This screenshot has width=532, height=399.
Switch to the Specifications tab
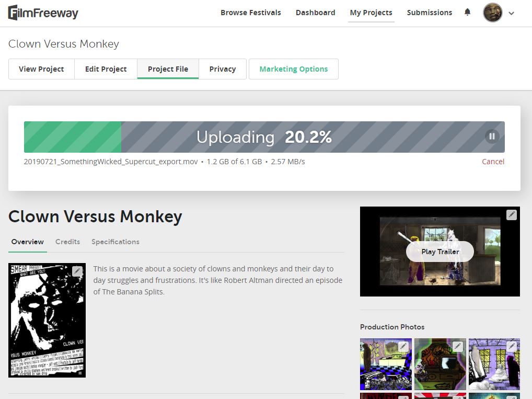pos(115,242)
